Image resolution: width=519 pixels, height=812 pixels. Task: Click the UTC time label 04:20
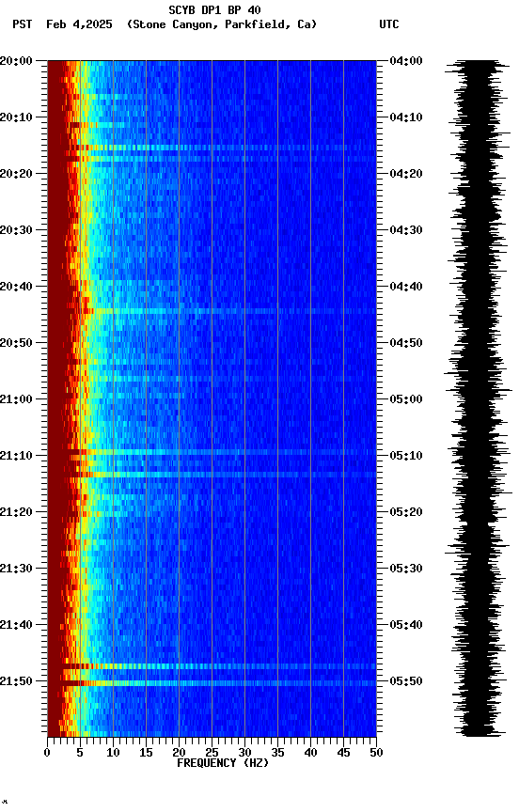click(x=406, y=174)
